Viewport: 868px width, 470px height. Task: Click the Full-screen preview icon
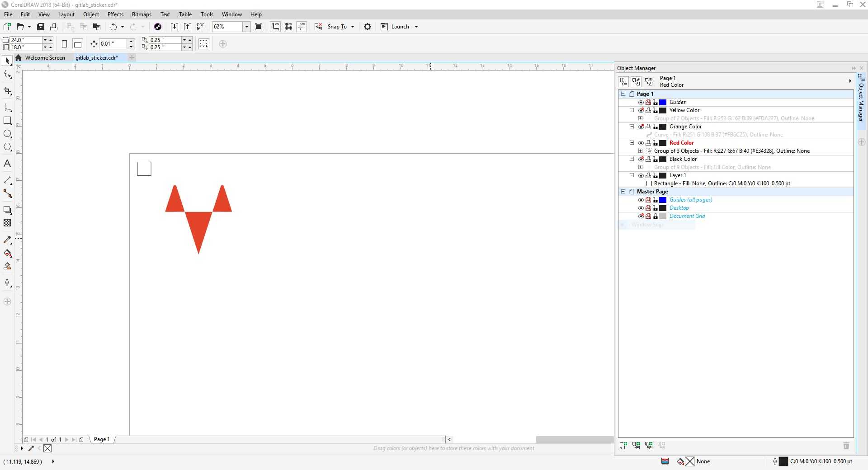(259, 27)
